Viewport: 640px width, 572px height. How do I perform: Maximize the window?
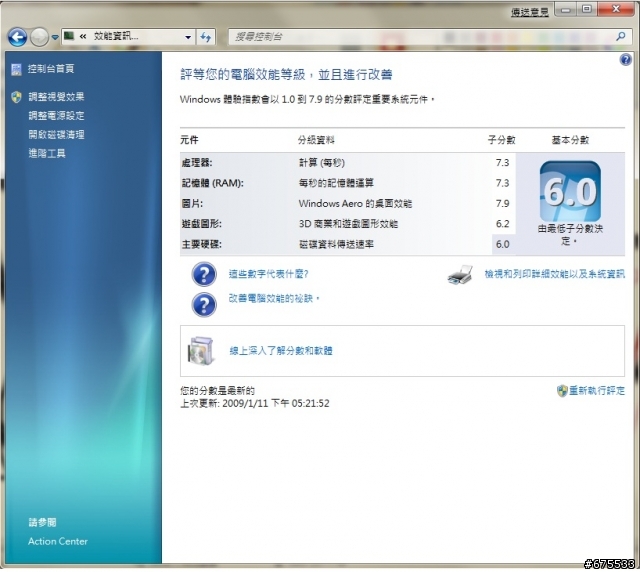click(x=587, y=9)
